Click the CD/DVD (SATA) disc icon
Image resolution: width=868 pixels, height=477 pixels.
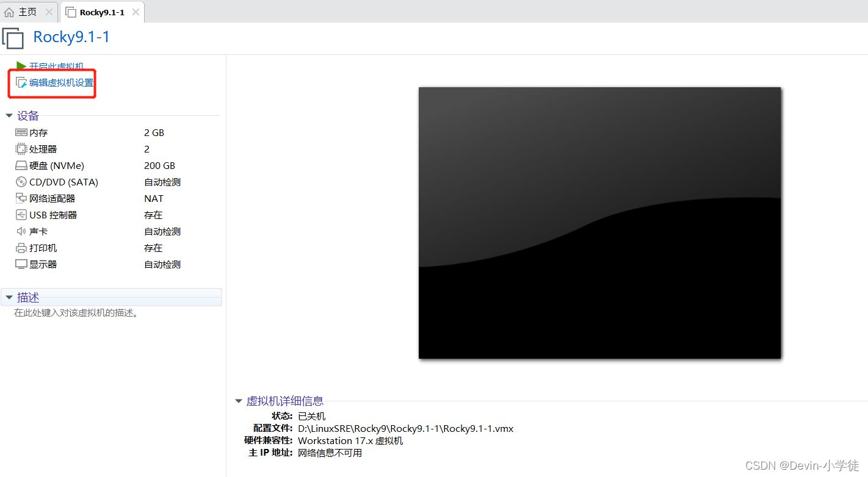(x=21, y=182)
